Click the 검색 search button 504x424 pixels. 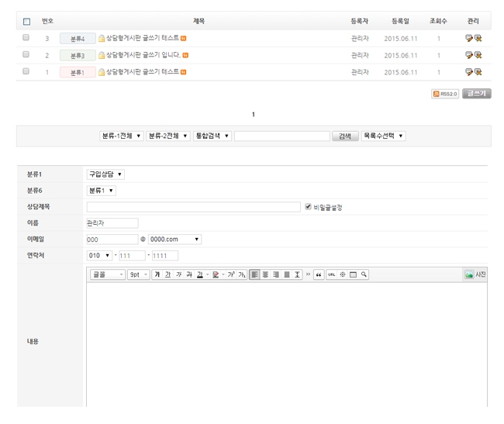pos(345,136)
